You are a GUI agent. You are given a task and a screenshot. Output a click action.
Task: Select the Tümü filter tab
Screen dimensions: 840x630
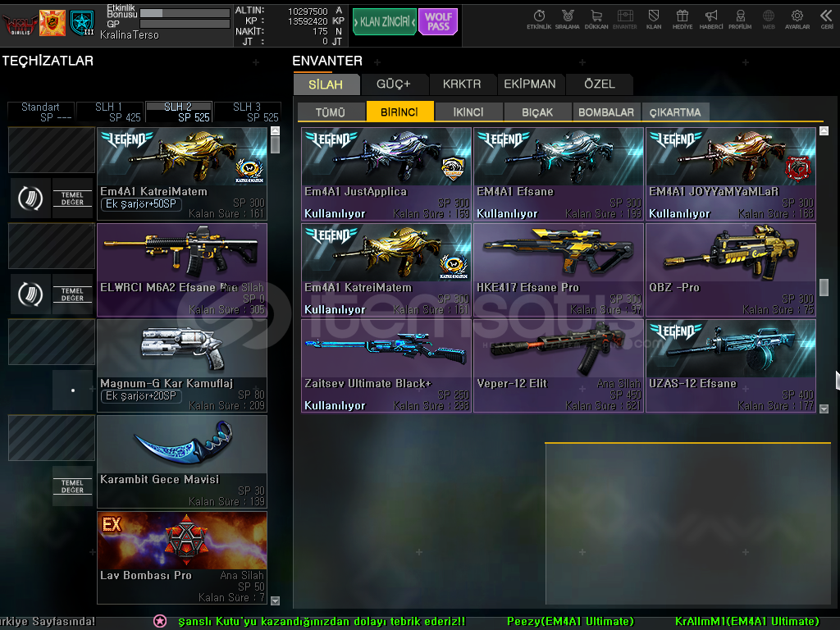click(331, 112)
